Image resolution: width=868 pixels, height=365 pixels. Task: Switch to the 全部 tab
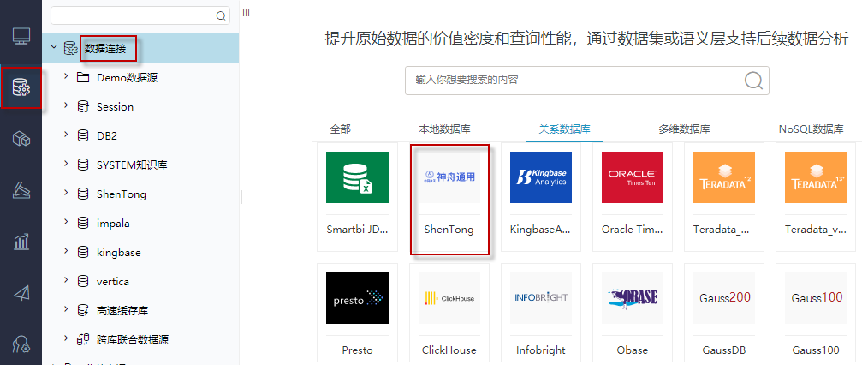coord(341,129)
